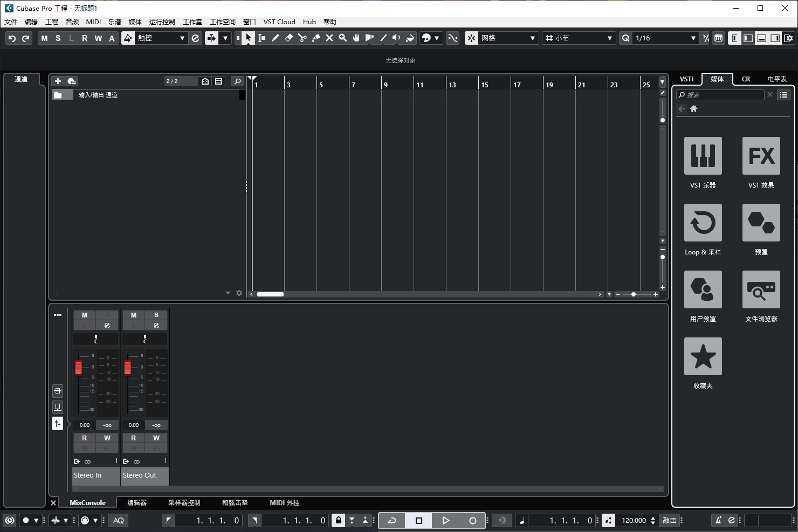Open the 预置 presets tile
798x532 pixels.
point(761,223)
